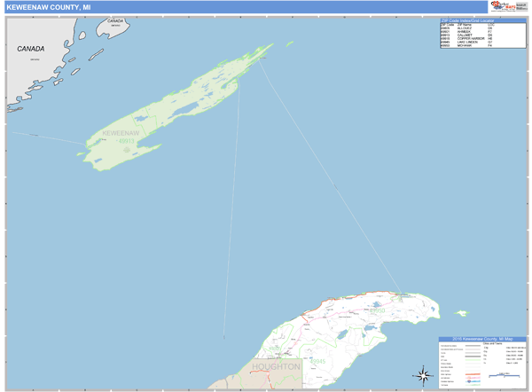Screen dimensions: 532x392
Task: Click the northeastern tip of Isle Royale
Action: tap(270, 46)
